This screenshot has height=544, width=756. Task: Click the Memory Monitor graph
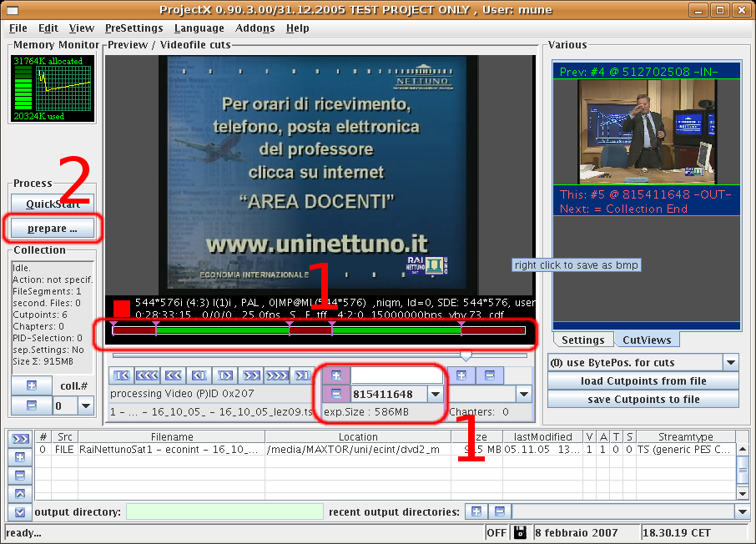[52, 88]
